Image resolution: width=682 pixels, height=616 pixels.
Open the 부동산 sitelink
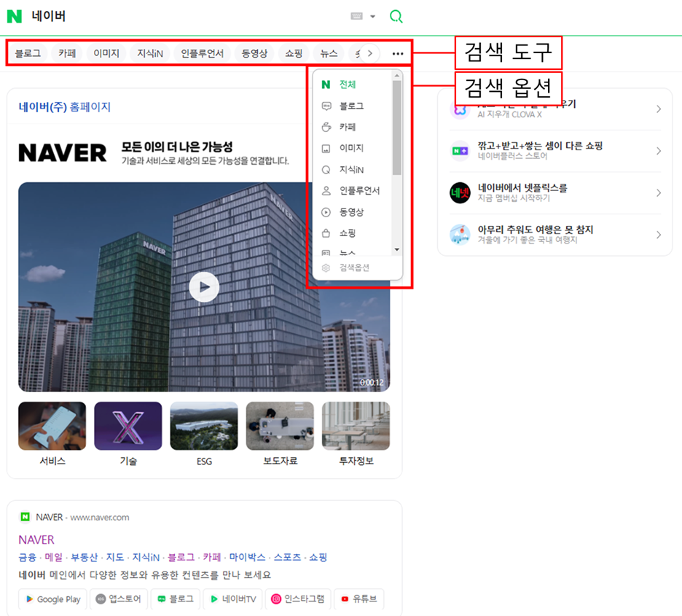click(84, 557)
